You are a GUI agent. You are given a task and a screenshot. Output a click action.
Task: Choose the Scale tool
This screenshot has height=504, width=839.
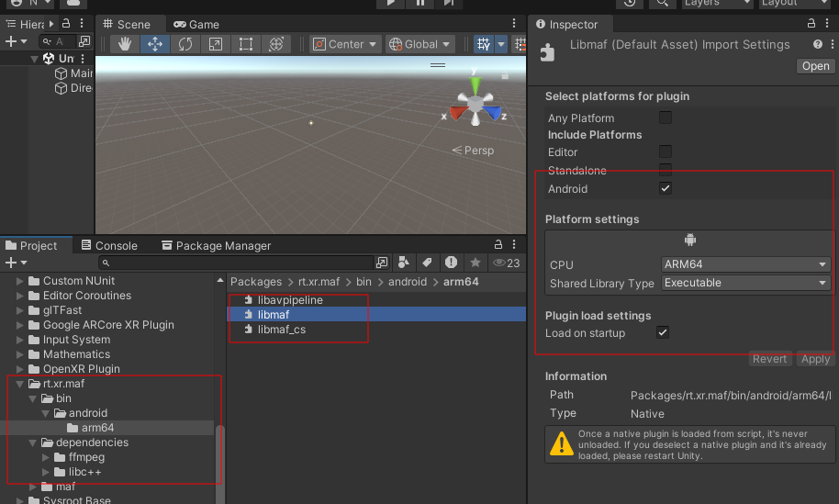point(216,44)
